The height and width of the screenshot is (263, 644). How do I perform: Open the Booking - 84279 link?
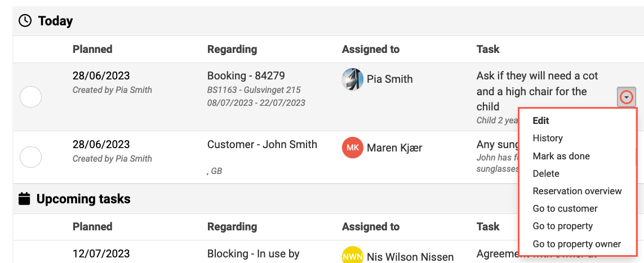(246, 76)
